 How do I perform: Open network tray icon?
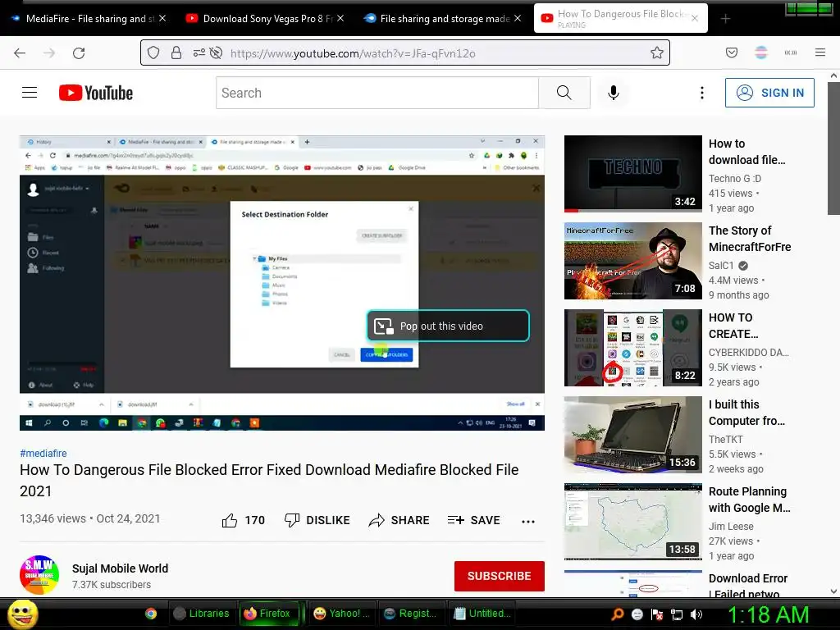point(677,614)
